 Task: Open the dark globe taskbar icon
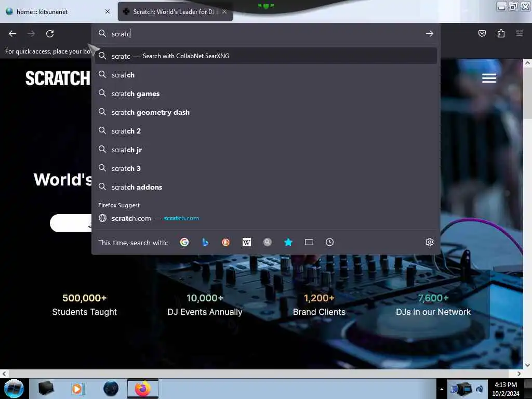click(111, 389)
